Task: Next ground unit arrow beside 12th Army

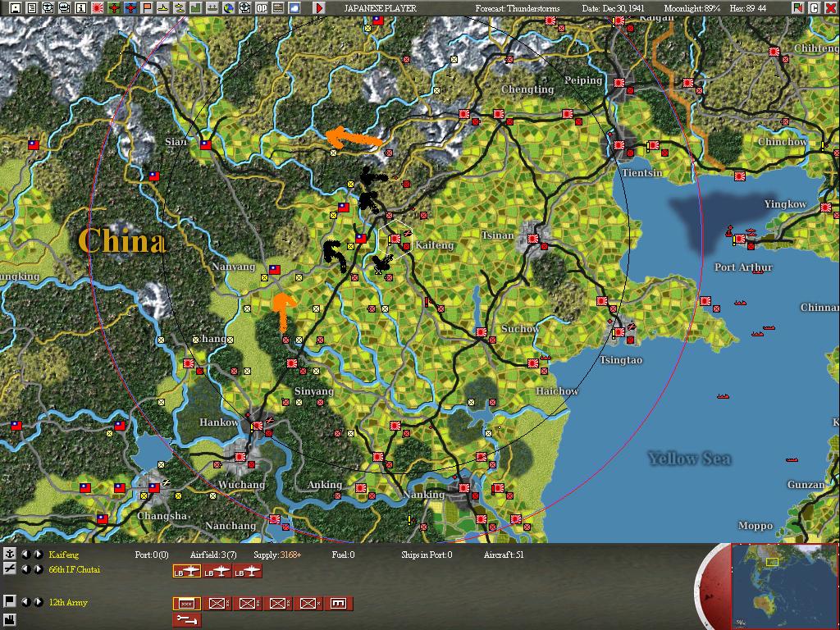Action: click(38, 601)
